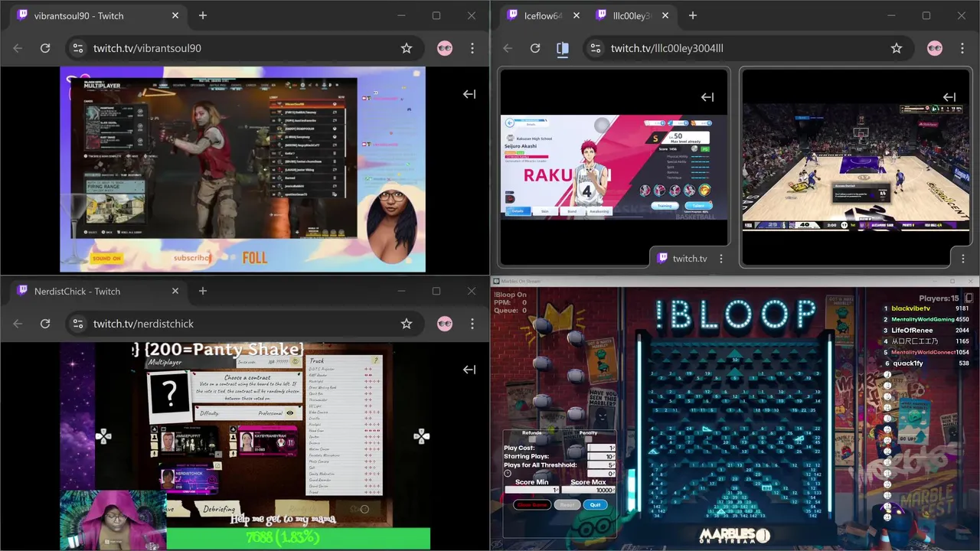
Task: Click the Quit button in Marbles
Action: coord(596,505)
